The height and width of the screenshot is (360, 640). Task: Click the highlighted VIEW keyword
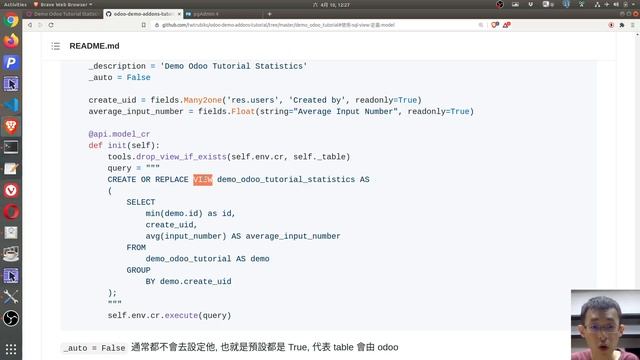pos(203,180)
